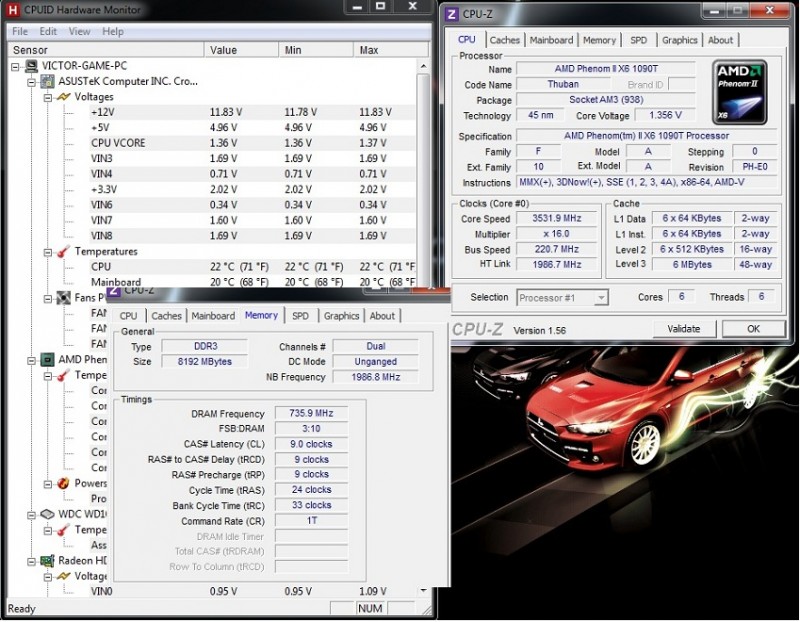The image size is (800, 622).
Task: Click the AMD Phenom processor chip icon
Action: tap(47, 360)
